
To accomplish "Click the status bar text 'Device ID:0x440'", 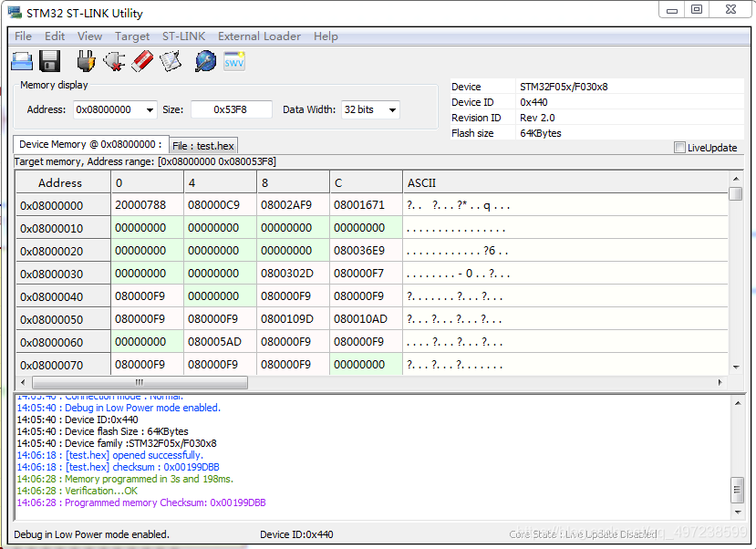I will click(x=296, y=534).
